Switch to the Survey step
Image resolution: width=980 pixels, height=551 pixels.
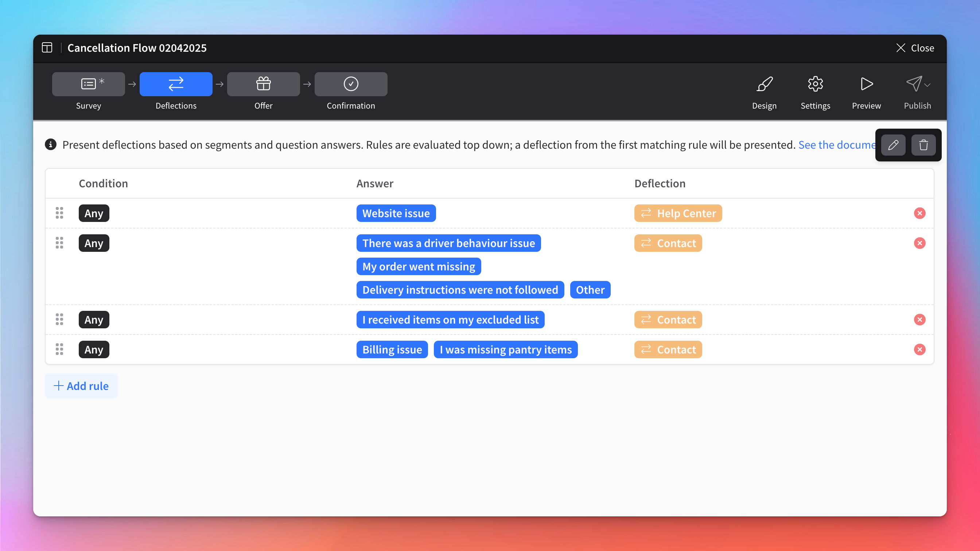(x=88, y=84)
